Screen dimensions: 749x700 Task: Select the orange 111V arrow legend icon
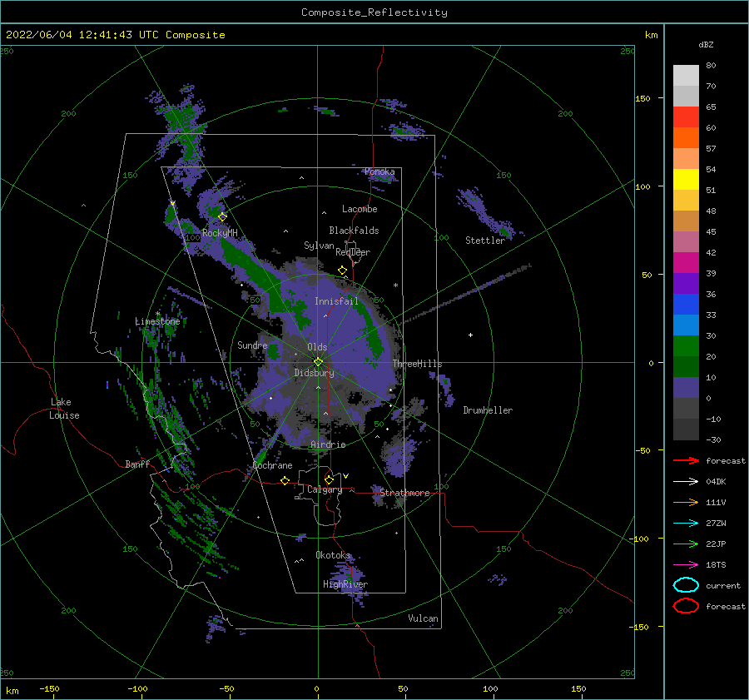point(686,502)
